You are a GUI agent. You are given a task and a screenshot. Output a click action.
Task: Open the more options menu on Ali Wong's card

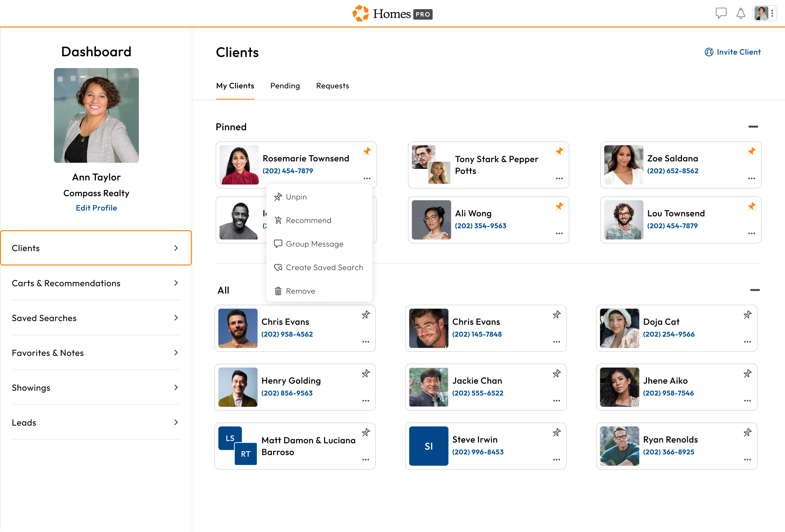coord(559,233)
